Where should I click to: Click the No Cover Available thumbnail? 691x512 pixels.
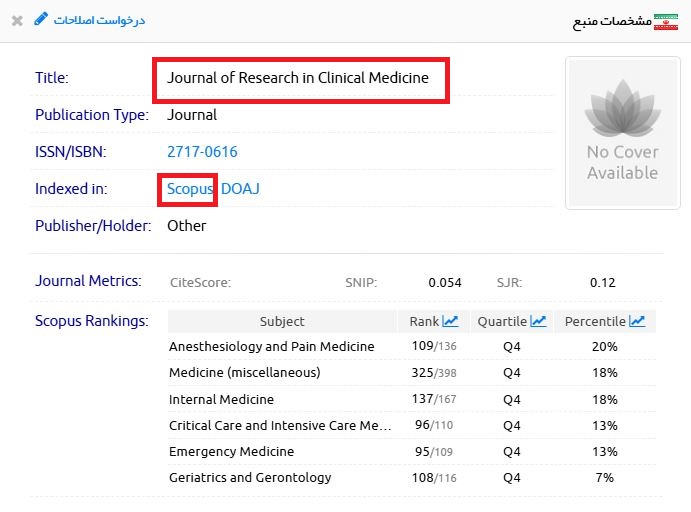pyautogui.click(x=622, y=133)
